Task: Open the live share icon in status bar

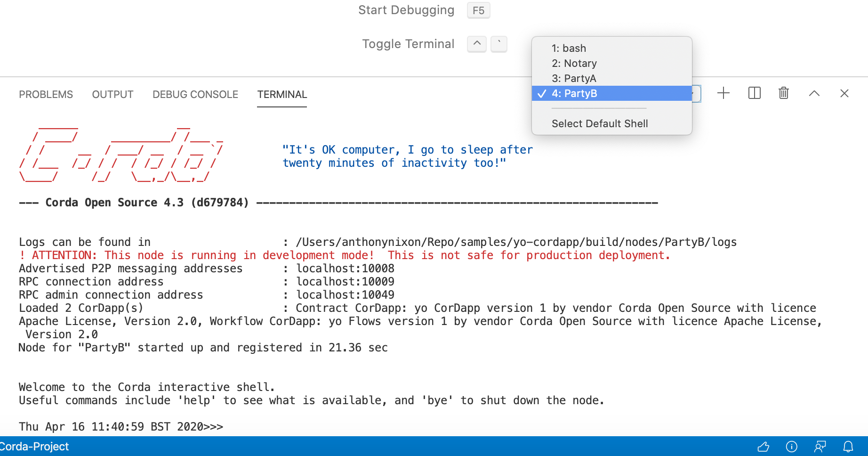Action: (x=820, y=447)
